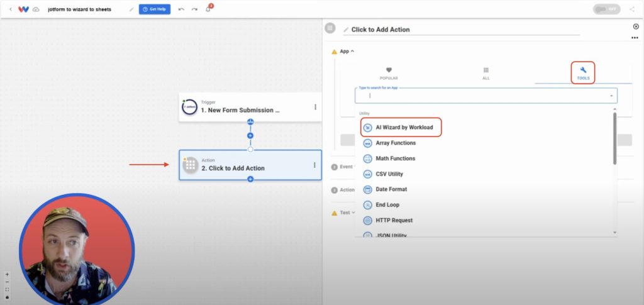Click the panel header app grid icon
The height and width of the screenshot is (305, 644).
tap(330, 28)
